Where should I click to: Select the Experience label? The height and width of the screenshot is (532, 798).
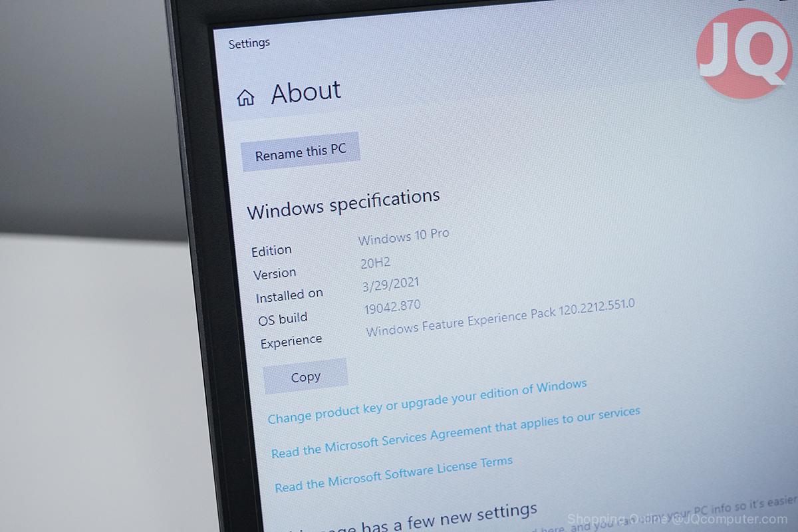(x=291, y=342)
